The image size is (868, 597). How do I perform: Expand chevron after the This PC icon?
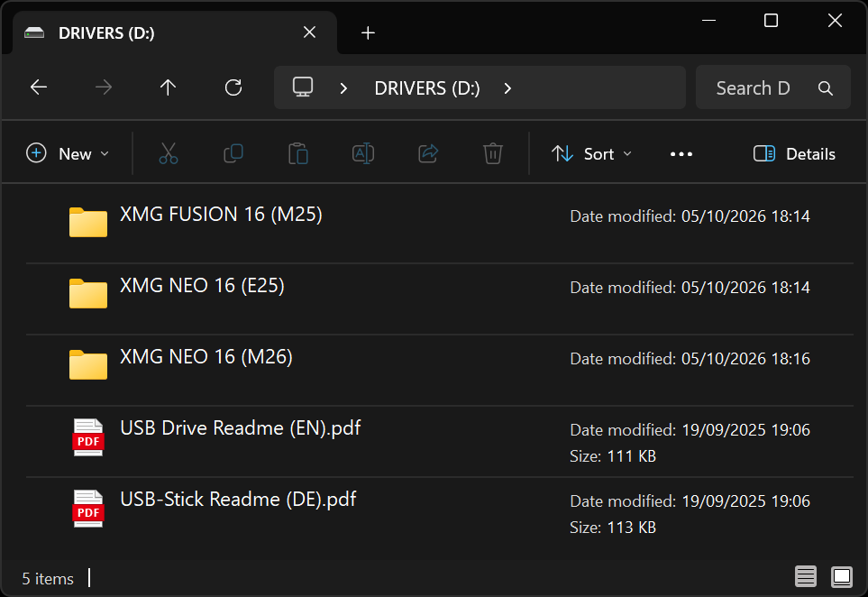tap(343, 88)
